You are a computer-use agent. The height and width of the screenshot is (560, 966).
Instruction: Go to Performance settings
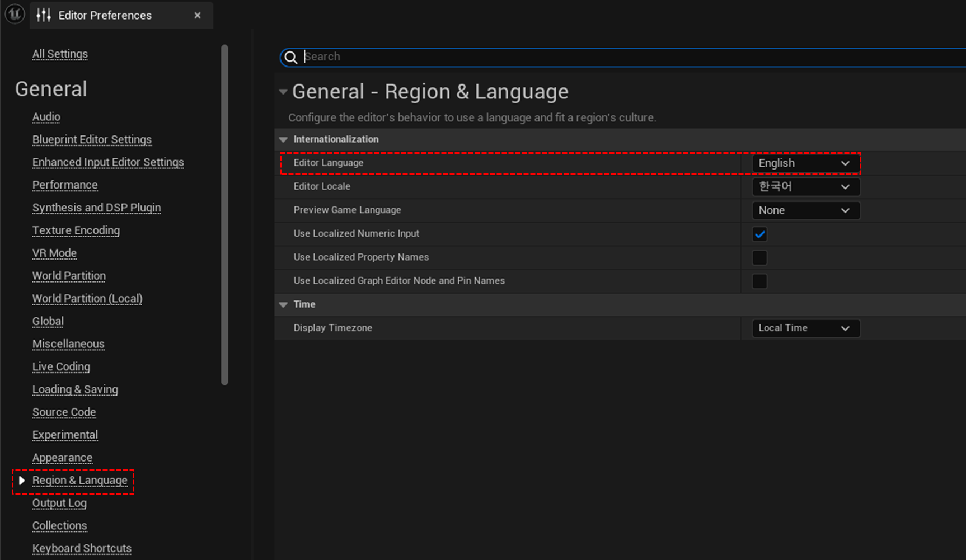(65, 185)
